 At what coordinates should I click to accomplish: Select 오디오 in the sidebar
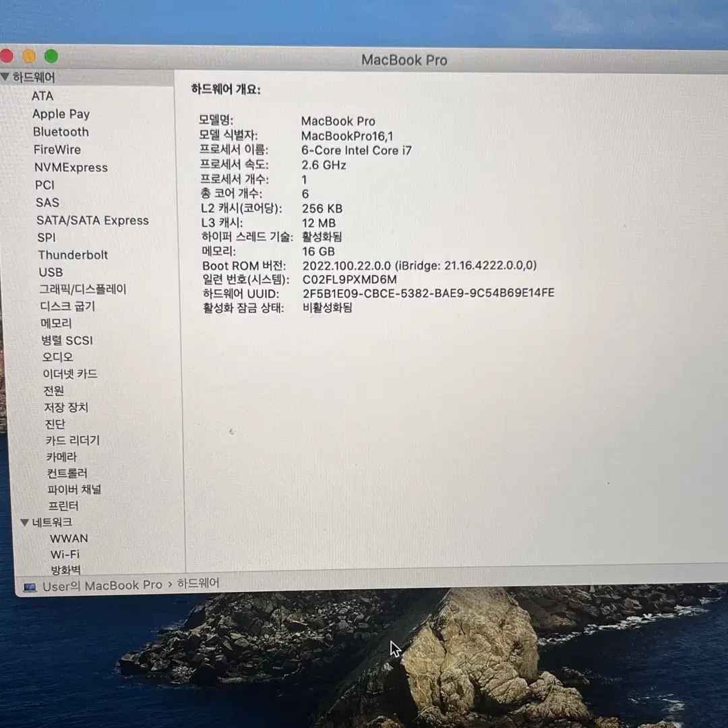pos(57,357)
